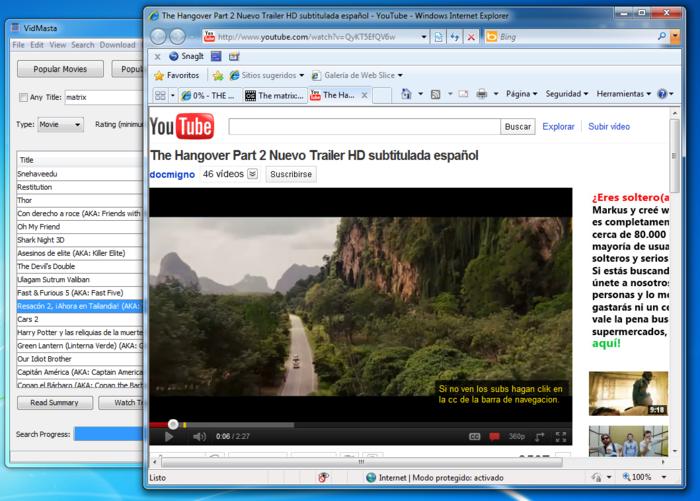Click Read Summary button in VidMasta
The image size is (700, 501).
coord(55,403)
